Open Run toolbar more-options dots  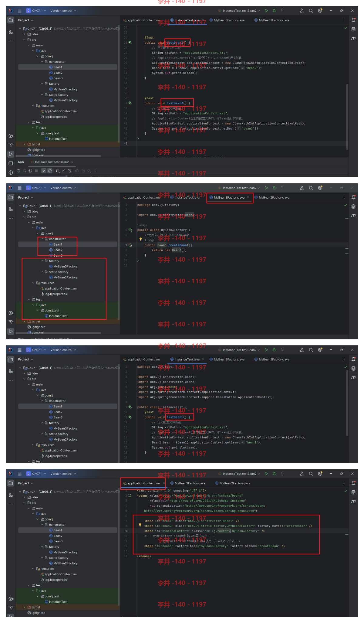(95, 171)
